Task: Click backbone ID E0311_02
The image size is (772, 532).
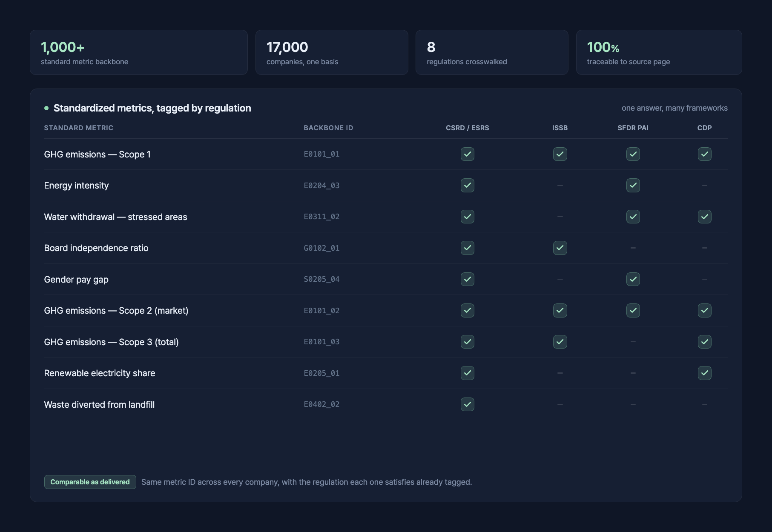Action: tap(321, 217)
